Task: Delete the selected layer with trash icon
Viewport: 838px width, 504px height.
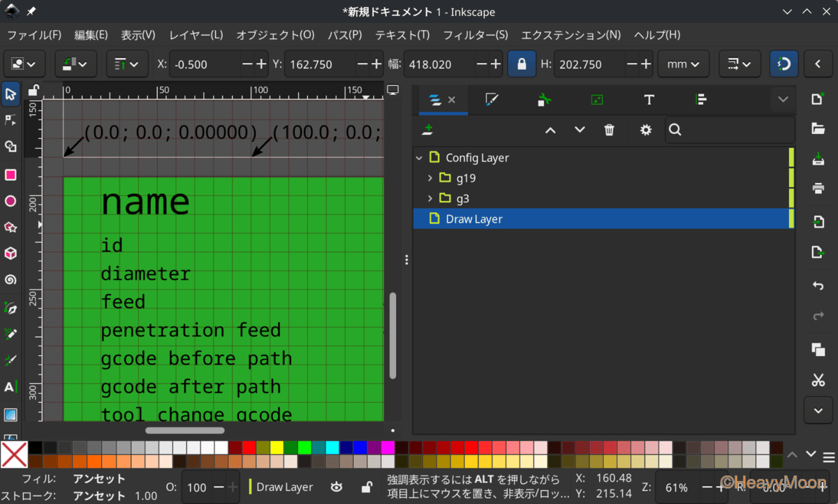Action: click(609, 130)
